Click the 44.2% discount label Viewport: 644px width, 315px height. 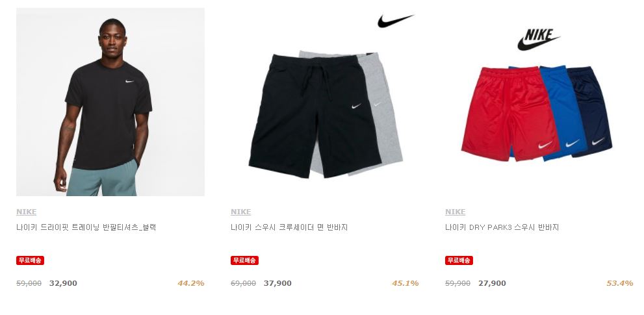[x=191, y=283]
